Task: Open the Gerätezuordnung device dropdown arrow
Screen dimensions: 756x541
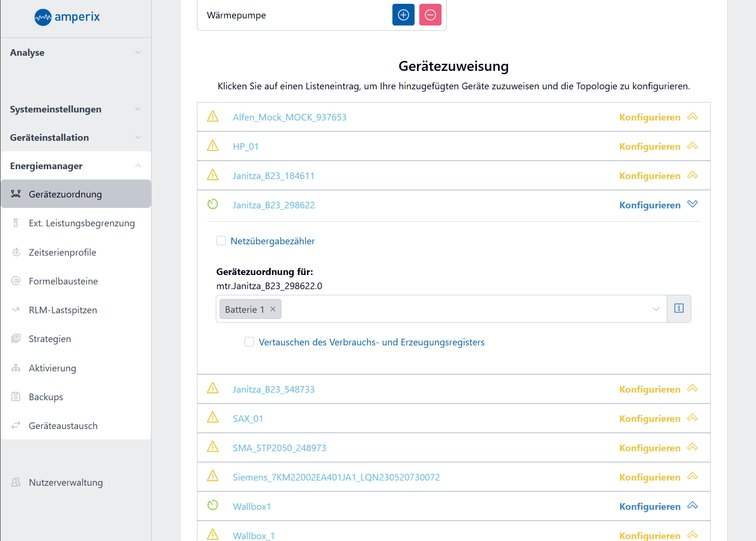Action: 656,309
